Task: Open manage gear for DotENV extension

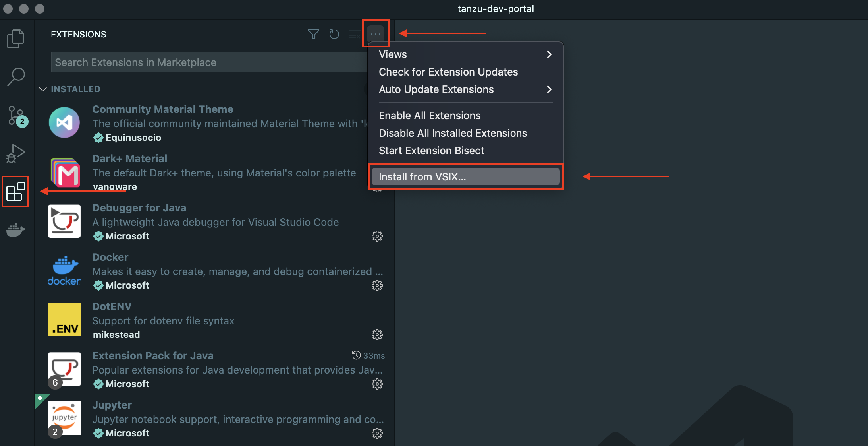Action: tap(377, 335)
